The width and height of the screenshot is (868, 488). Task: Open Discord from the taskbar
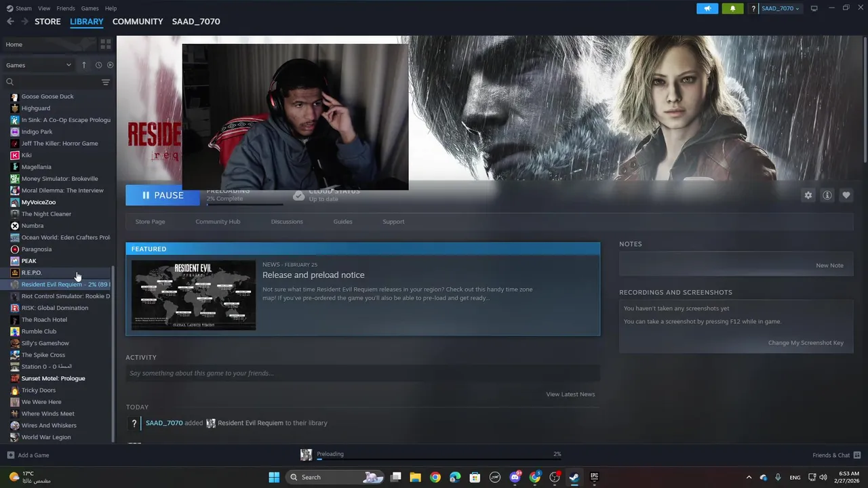(x=515, y=477)
